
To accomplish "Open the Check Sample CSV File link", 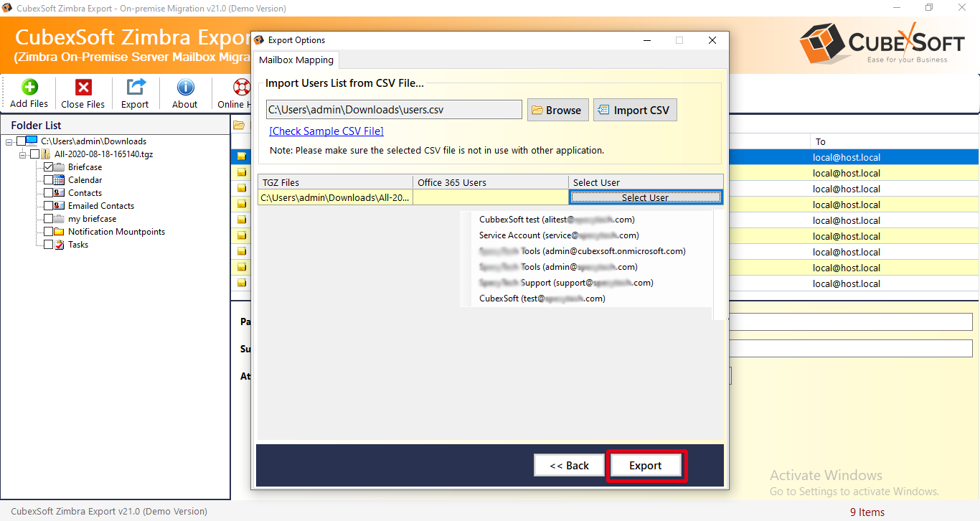I will tap(326, 131).
